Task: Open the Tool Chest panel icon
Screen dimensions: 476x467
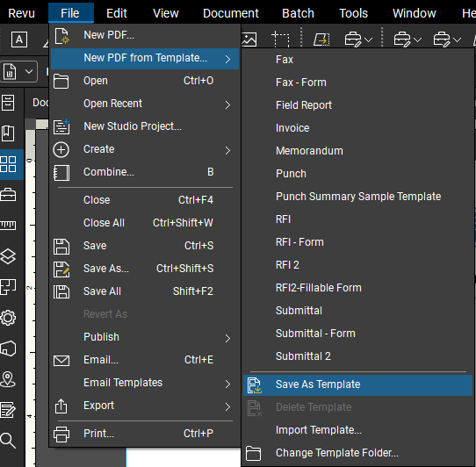Action: coord(8,195)
